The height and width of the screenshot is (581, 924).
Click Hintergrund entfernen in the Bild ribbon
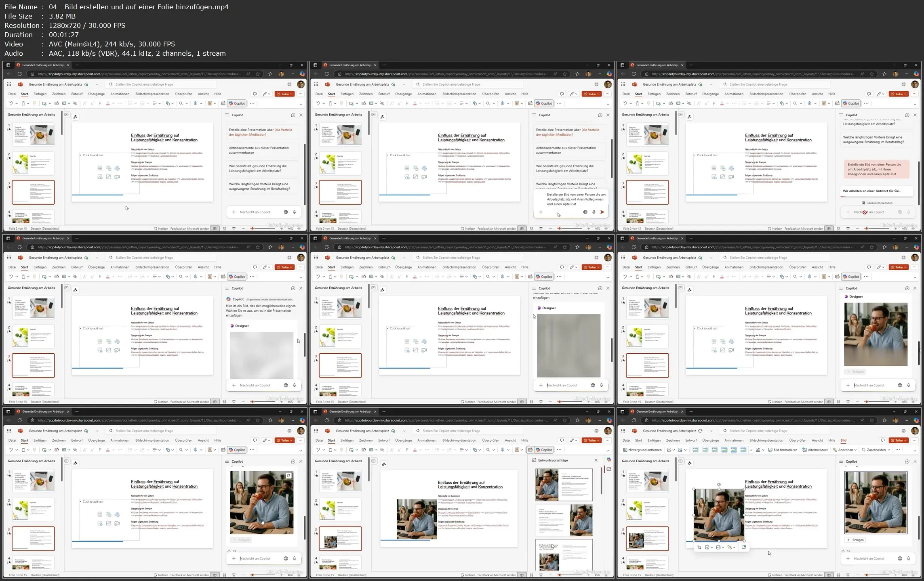pyautogui.click(x=642, y=450)
